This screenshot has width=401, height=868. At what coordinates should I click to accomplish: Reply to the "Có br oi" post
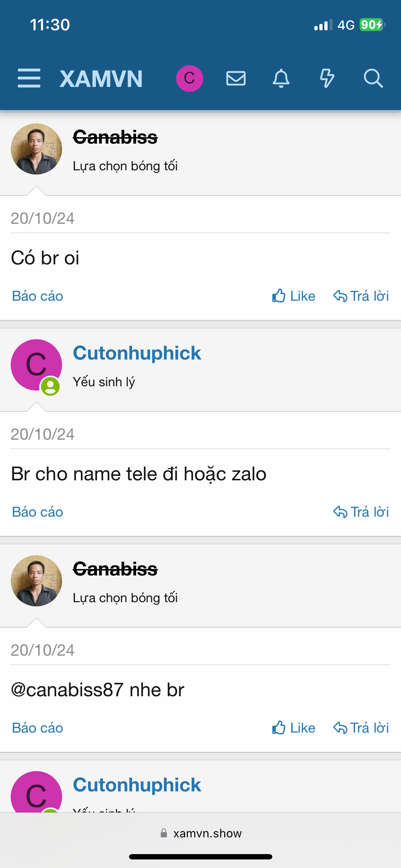tap(361, 296)
